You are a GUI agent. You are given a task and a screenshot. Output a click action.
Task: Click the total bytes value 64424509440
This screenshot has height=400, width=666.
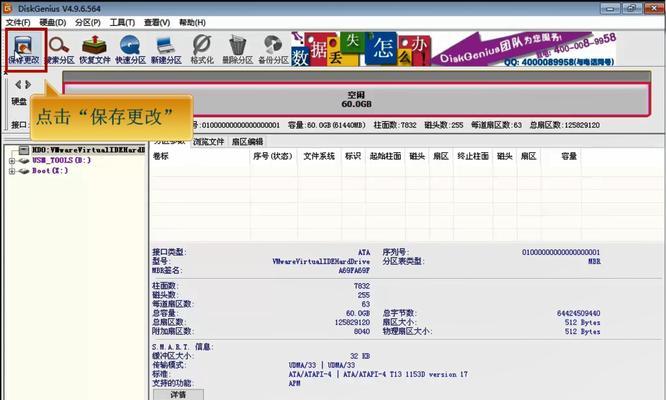point(579,313)
